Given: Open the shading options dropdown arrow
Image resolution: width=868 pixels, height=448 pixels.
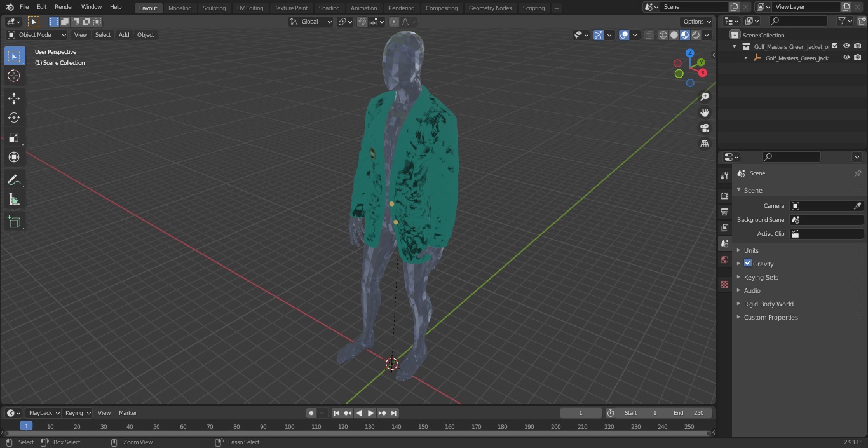Looking at the screenshot, I should coord(707,35).
